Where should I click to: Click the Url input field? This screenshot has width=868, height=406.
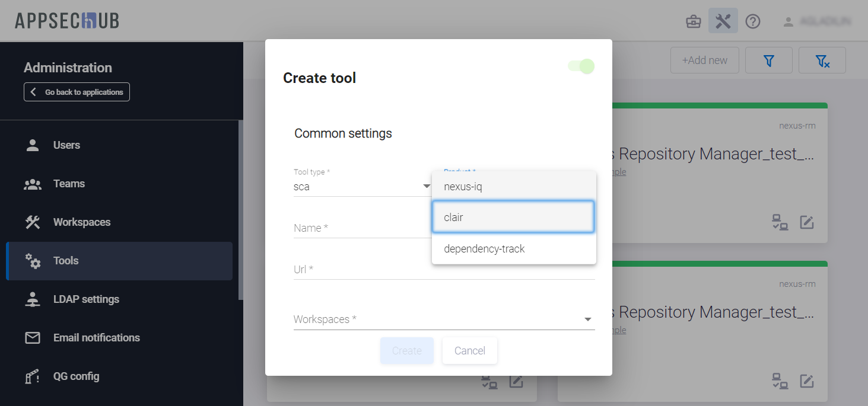click(444, 270)
